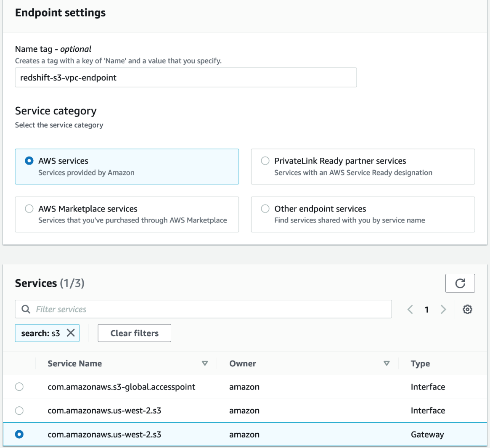Click the Type column header

[x=420, y=363]
